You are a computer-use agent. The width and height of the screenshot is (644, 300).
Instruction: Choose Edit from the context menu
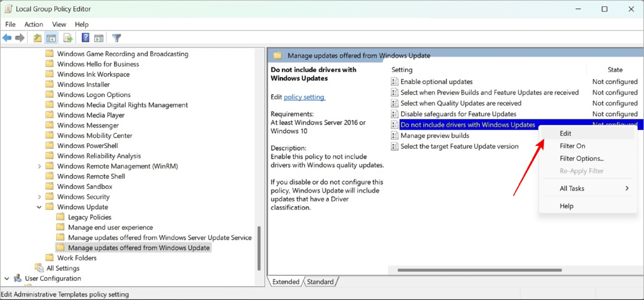[x=588, y=133]
